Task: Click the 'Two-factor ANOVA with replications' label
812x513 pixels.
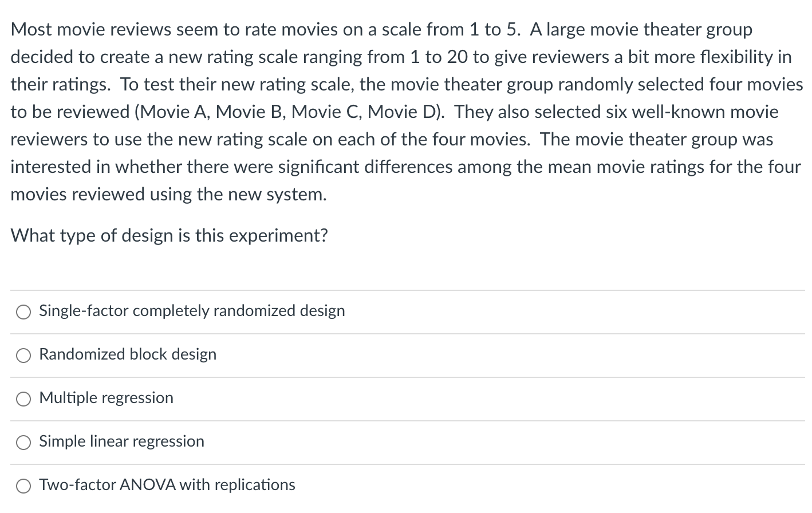Action: [x=167, y=484]
